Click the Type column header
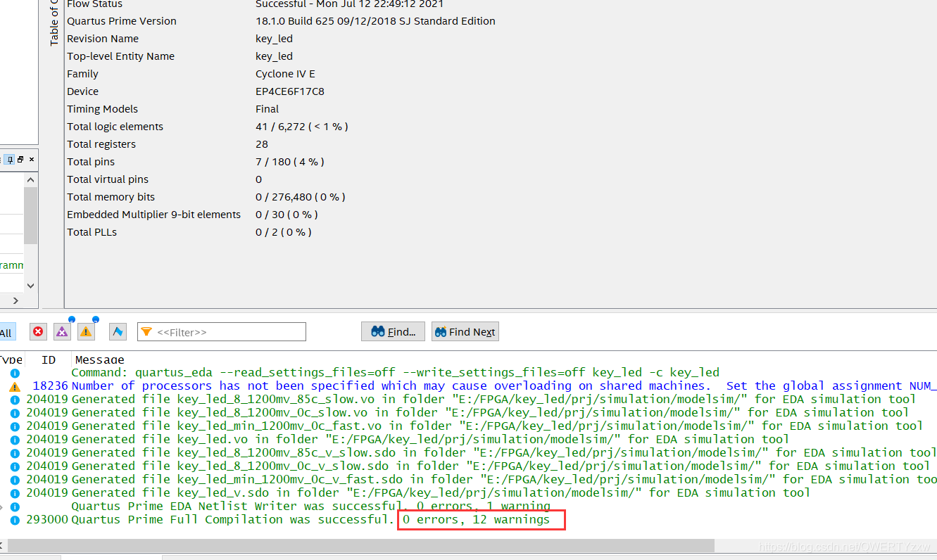 pos(11,359)
